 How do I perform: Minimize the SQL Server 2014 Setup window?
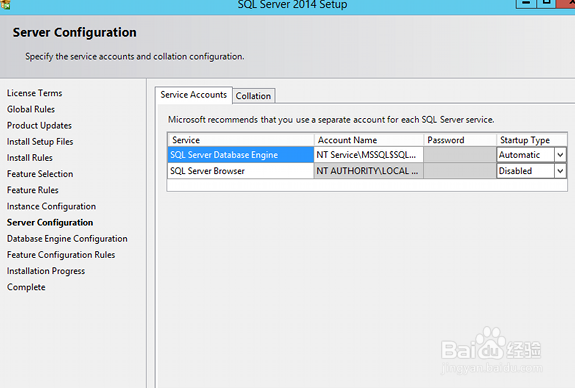pos(526,3)
